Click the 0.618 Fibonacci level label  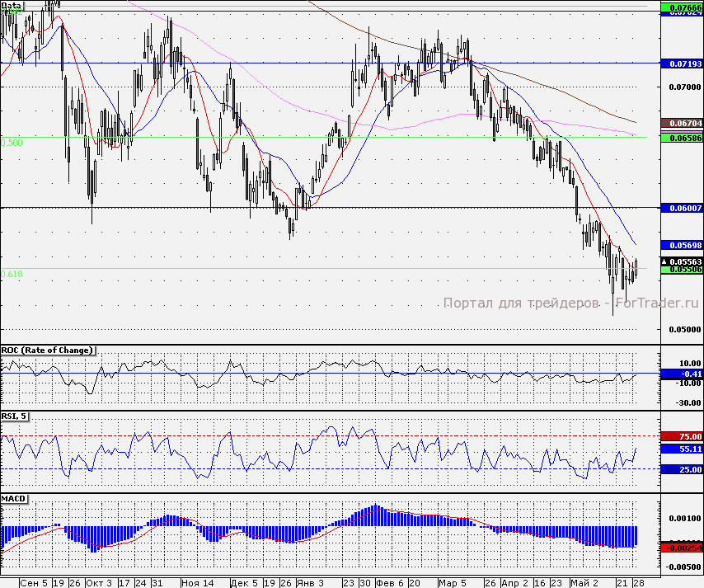click(12, 274)
